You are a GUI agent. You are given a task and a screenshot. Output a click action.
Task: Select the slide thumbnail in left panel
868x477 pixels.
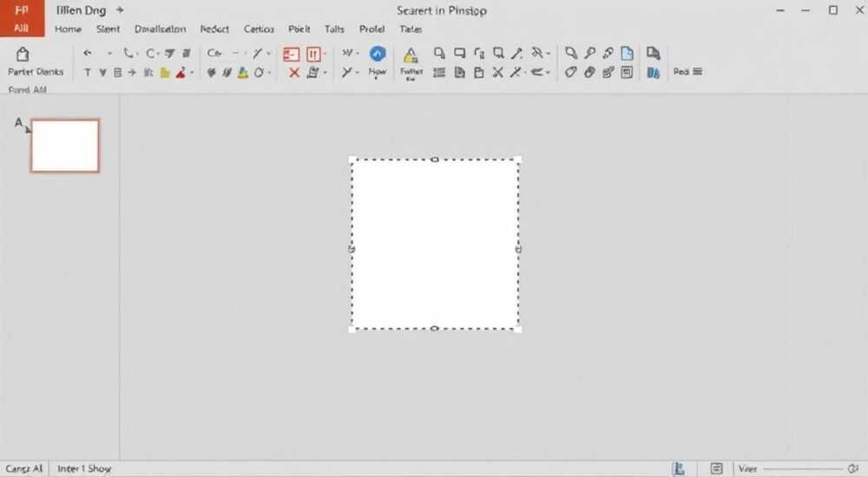(65, 146)
